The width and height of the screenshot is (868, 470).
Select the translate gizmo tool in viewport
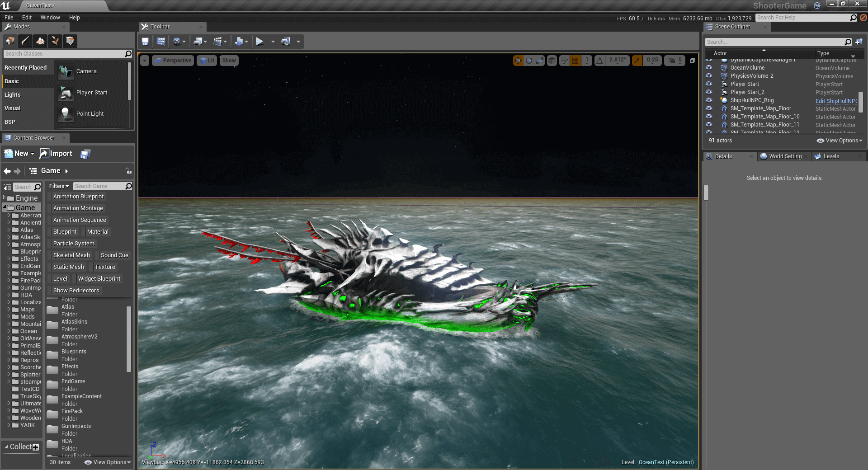point(518,61)
